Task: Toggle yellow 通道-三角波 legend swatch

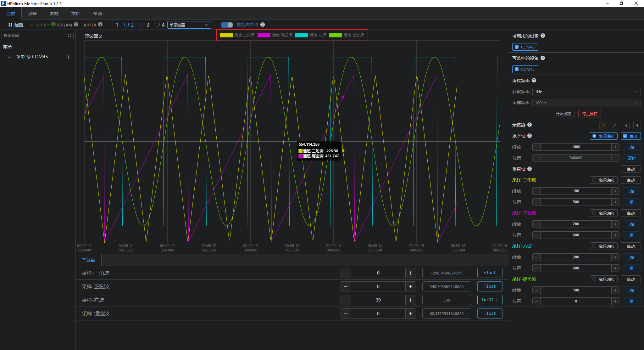Action: click(226, 35)
